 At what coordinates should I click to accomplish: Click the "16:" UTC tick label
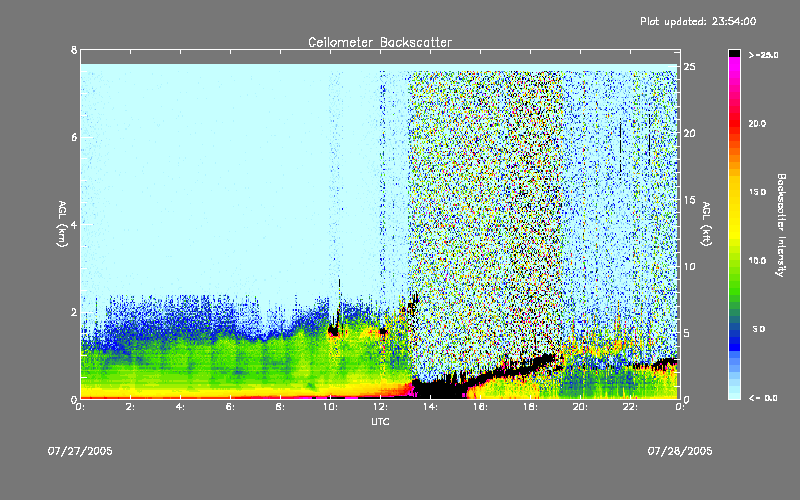[480, 407]
